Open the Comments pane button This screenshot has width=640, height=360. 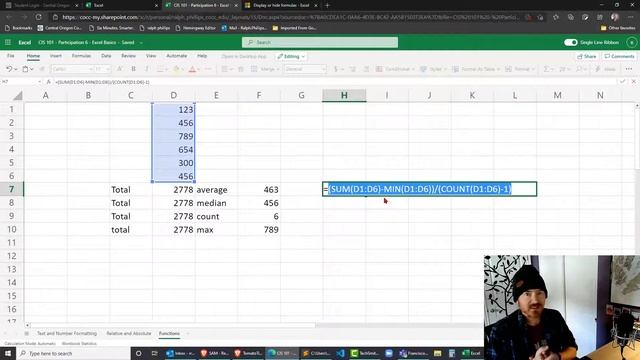click(619, 56)
